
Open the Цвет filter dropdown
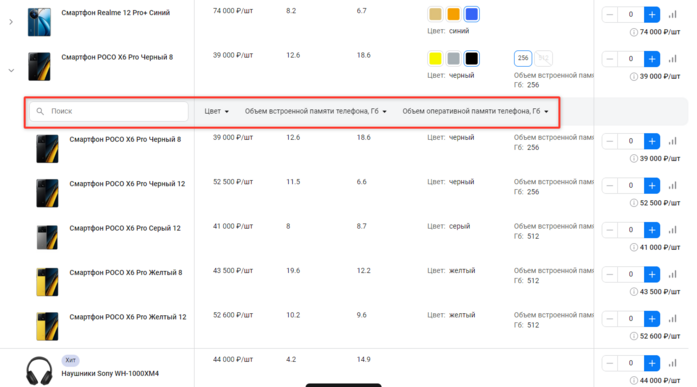point(216,111)
